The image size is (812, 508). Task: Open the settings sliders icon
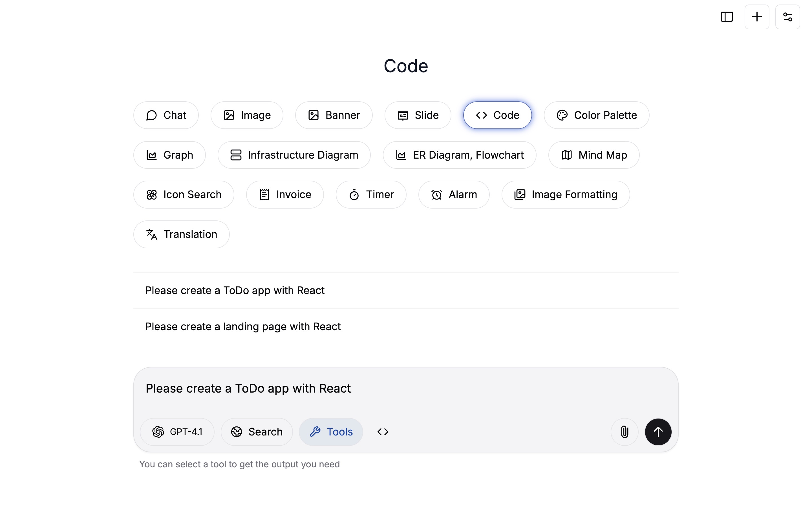point(787,17)
